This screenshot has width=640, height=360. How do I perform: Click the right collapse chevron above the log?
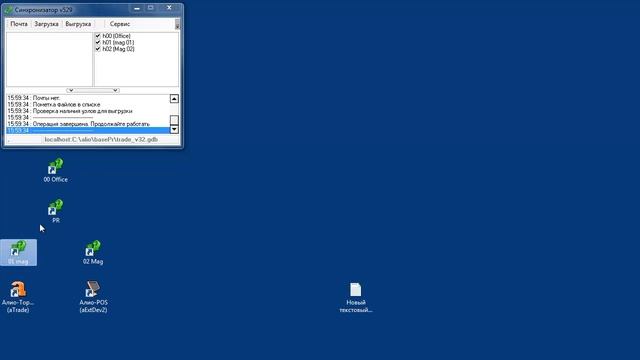tap(116, 90)
